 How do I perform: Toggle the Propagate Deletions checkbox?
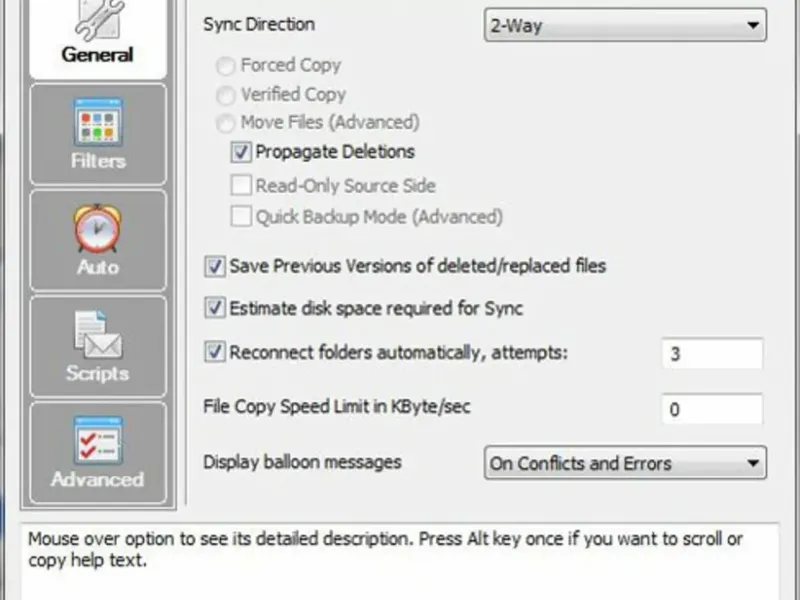coord(241,153)
